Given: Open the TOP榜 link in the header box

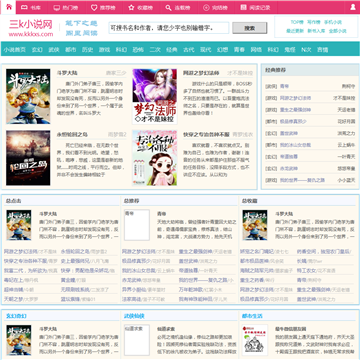Looking at the screenshot, I should coord(297,22).
